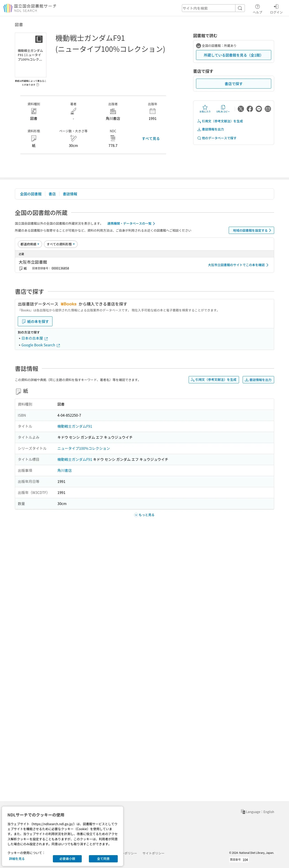This screenshot has height=868, width=289.
Task: Add to favorites with the star icon
Action: click(x=205, y=109)
